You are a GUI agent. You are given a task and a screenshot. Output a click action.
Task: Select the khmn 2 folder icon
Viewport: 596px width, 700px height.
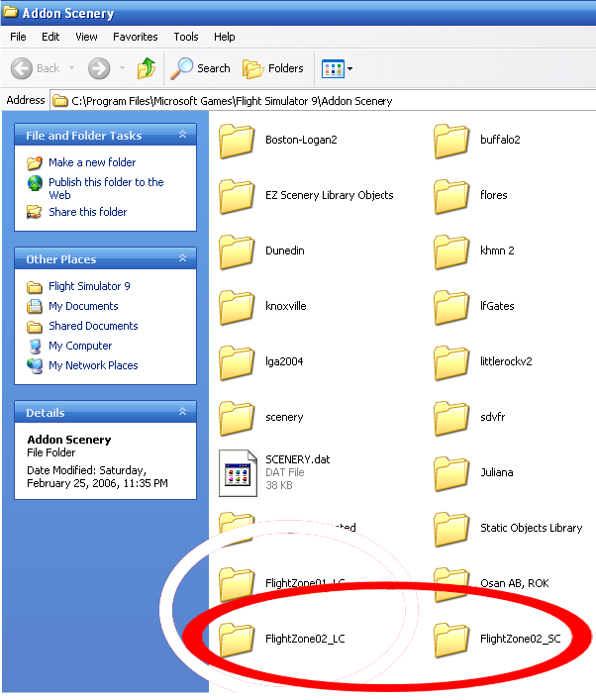(x=451, y=251)
